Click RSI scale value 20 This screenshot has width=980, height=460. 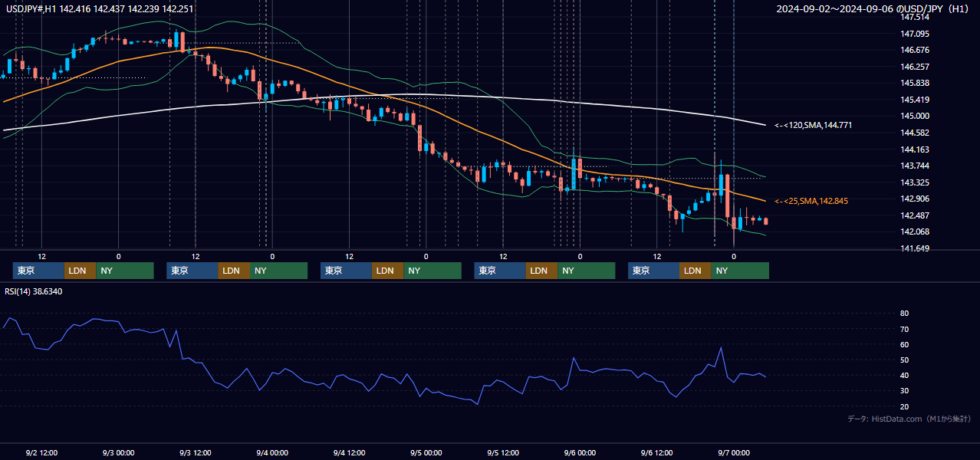click(x=905, y=406)
